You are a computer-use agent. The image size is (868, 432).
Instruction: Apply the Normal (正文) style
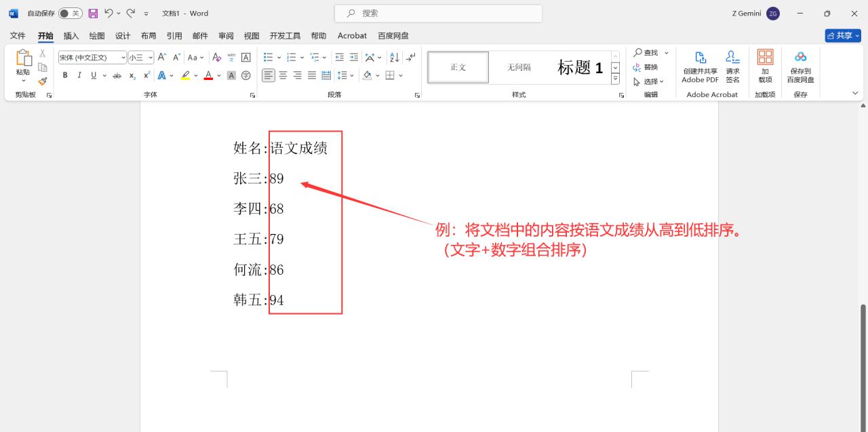458,67
